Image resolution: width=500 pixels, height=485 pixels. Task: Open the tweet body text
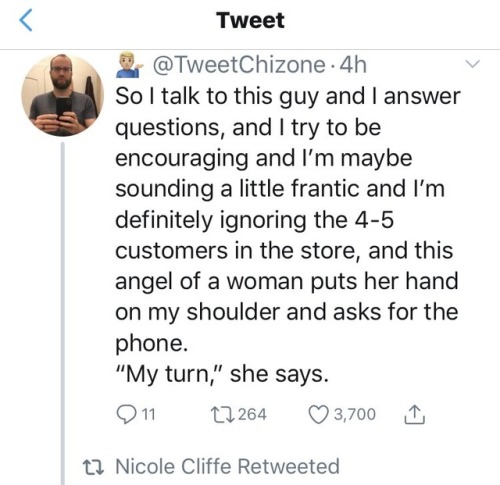pos(288,235)
